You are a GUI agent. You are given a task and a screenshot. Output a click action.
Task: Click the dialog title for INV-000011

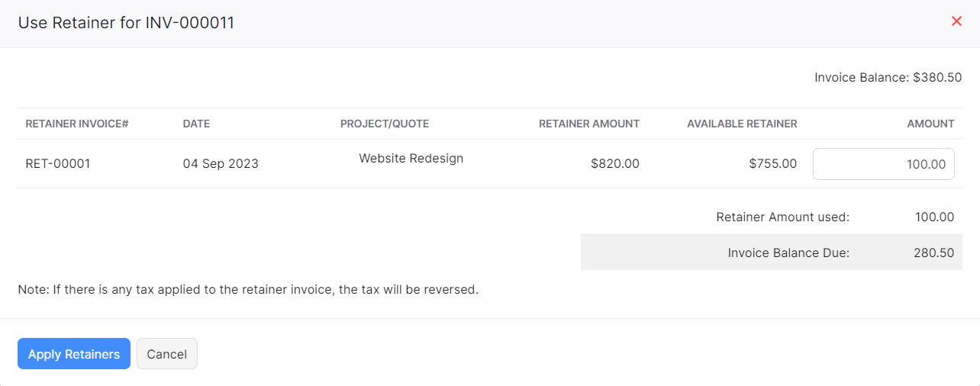[x=126, y=23]
